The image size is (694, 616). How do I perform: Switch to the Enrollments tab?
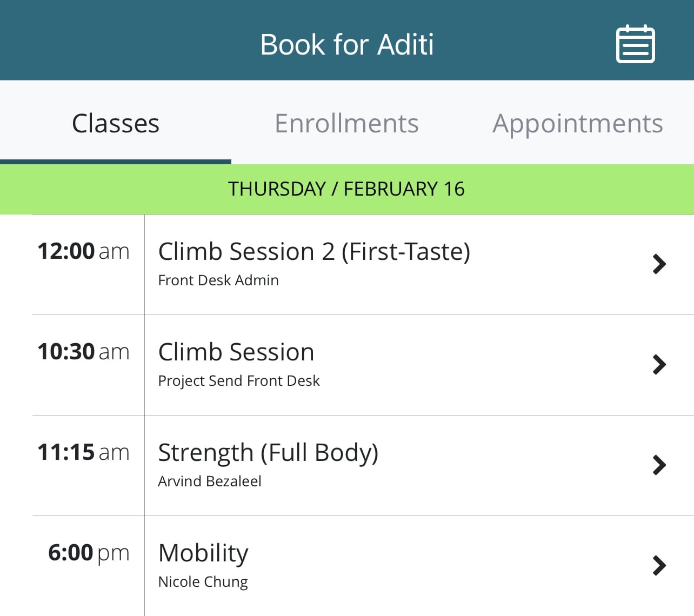tap(346, 123)
